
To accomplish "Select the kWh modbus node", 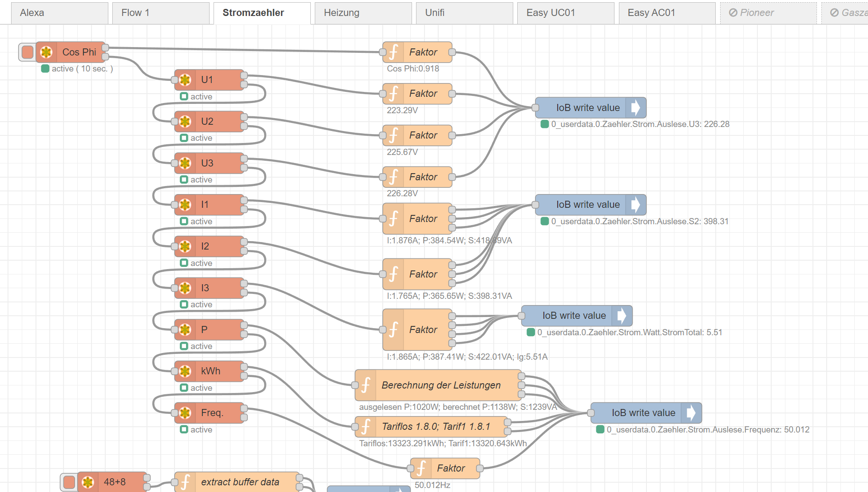I will coord(209,371).
